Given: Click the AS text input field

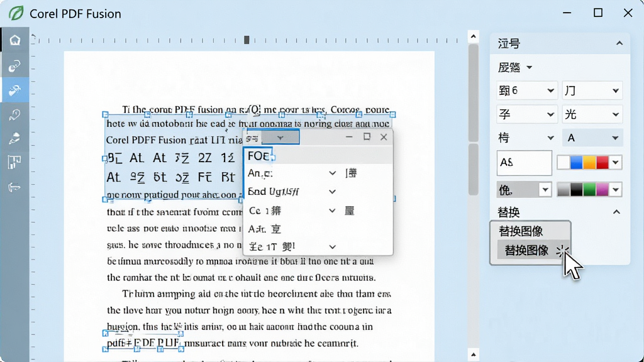Looking at the screenshot, I should (524, 163).
